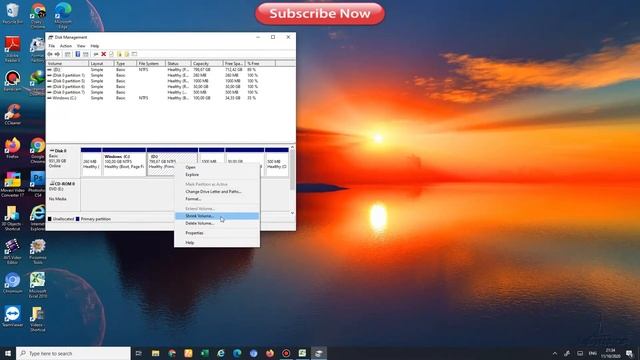Click the Volume column header
The width and height of the screenshot is (640, 360).
click(67, 64)
